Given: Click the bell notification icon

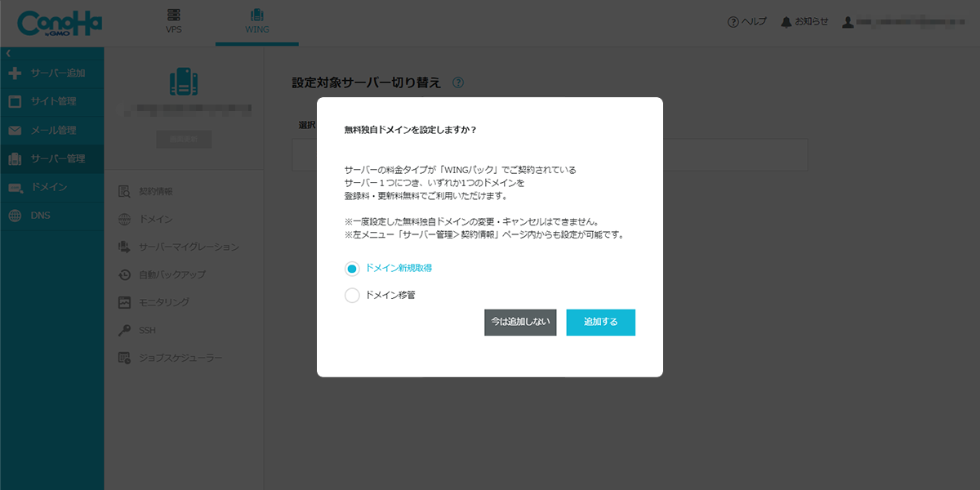Looking at the screenshot, I should tap(786, 22).
